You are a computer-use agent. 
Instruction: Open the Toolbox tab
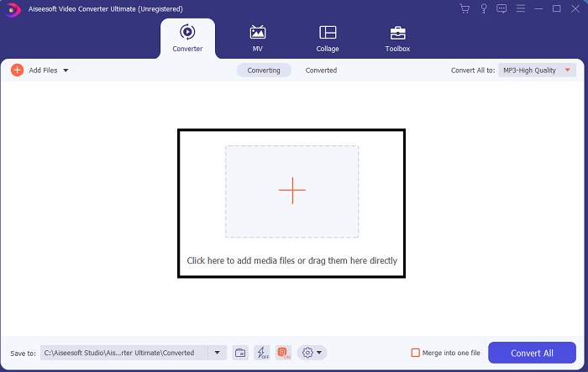(397, 39)
